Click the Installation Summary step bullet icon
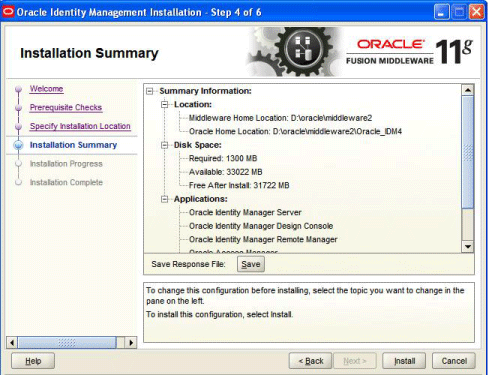The height and width of the screenshot is (375, 488). [x=19, y=145]
